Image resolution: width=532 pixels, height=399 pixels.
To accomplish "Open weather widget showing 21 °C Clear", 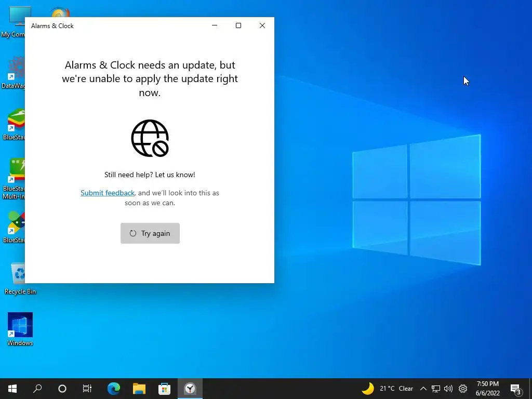I will pyautogui.click(x=387, y=389).
